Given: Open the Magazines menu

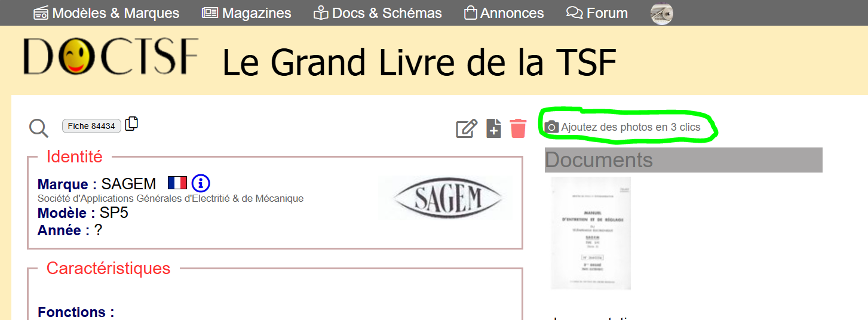Looking at the screenshot, I should pyautogui.click(x=247, y=13).
